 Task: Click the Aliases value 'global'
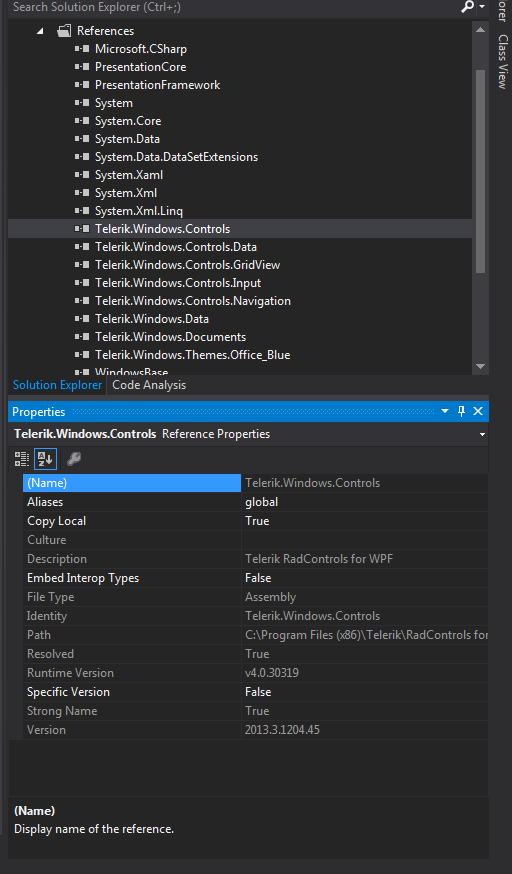pos(261,502)
